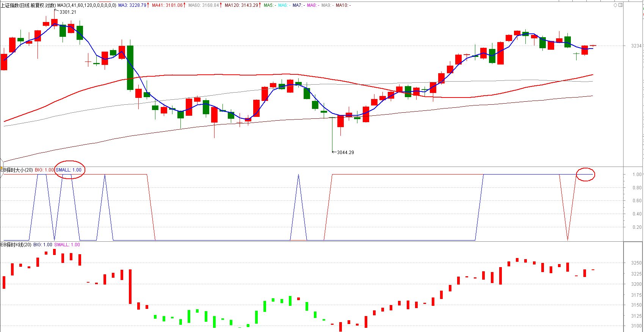Select the dark red MA120: 3143.29 value
Screen dimensions: 644x332
pos(241,5)
